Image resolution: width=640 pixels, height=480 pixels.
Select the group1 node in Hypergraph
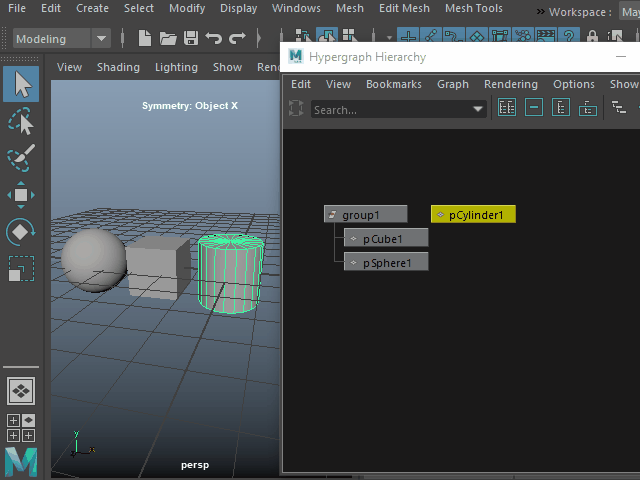coord(366,214)
